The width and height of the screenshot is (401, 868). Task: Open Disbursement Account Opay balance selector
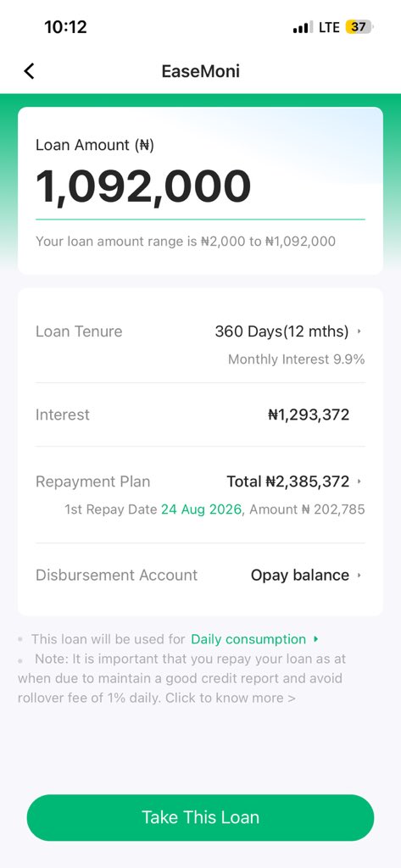[306, 576]
